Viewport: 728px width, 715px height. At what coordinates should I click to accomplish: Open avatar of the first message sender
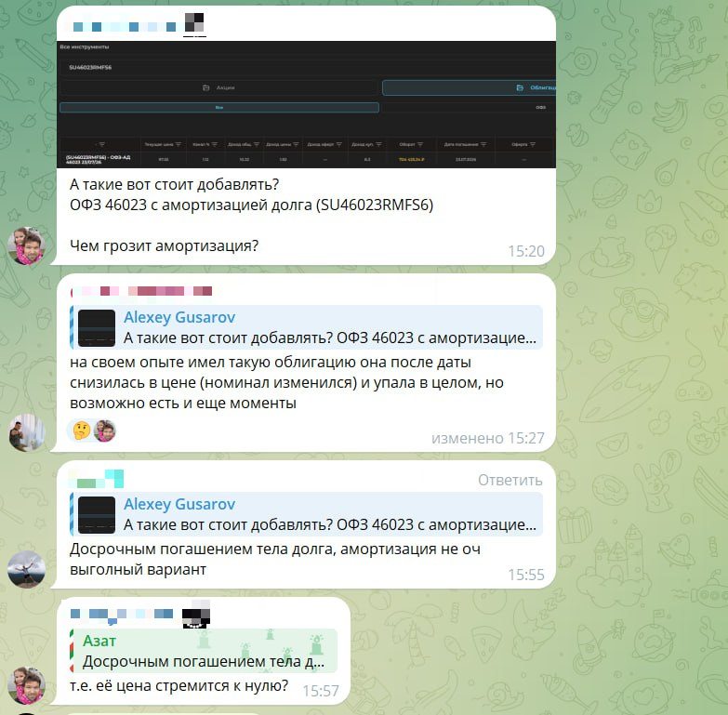[26, 246]
